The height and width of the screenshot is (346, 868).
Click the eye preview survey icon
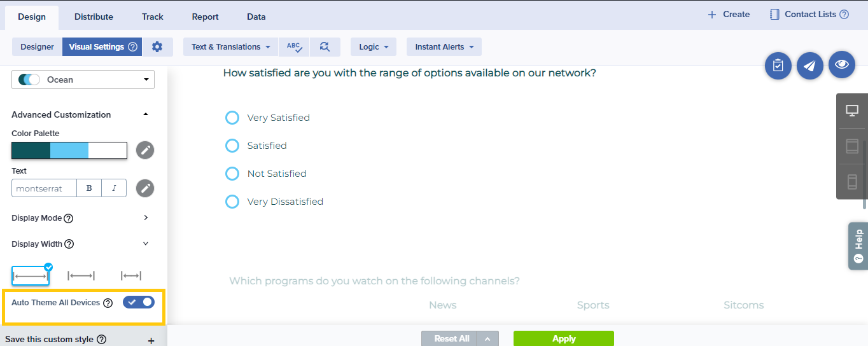(x=842, y=65)
